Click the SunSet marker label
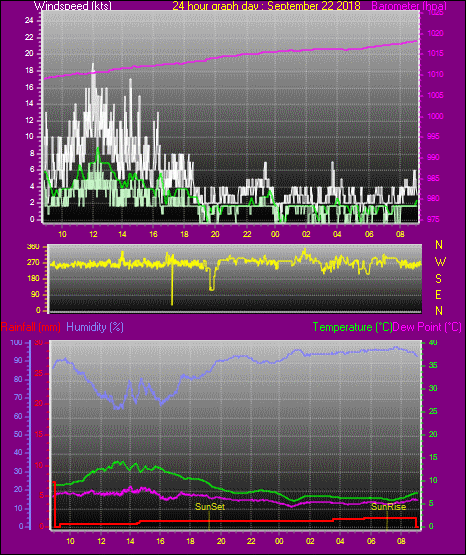Viewport: 466px width, 555px height. click(x=210, y=507)
